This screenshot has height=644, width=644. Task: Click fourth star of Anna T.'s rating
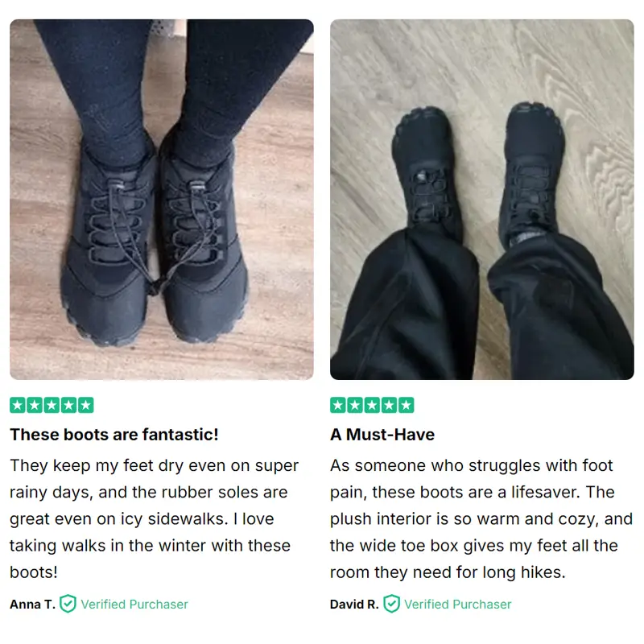pyautogui.click(x=68, y=406)
